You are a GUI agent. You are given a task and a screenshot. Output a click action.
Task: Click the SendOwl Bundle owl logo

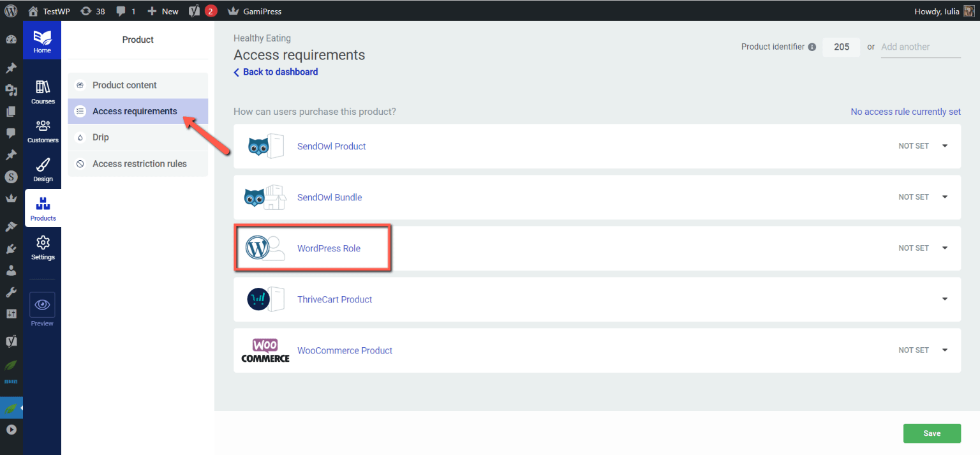[x=265, y=197]
